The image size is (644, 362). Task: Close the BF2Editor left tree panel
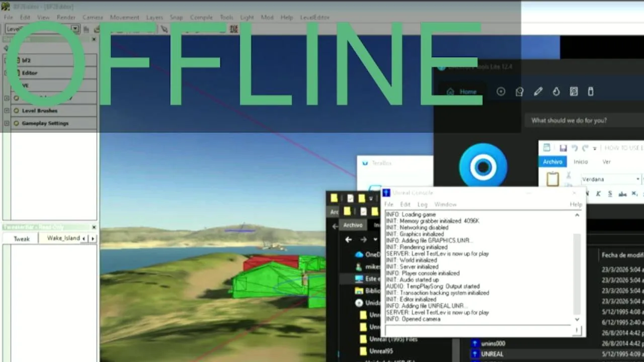pos(94,39)
